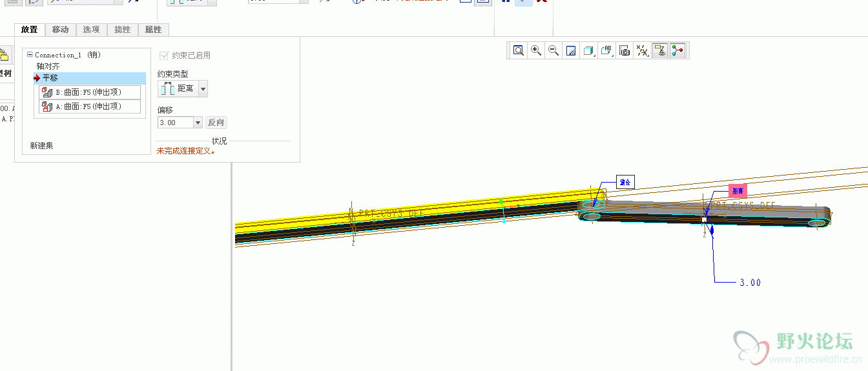Screen dimensions: 868x371
Task: Open the Datum Display Filters icon
Action: click(x=642, y=50)
